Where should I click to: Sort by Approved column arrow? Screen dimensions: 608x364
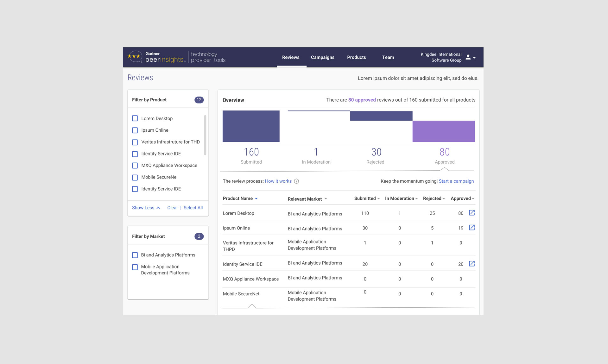point(473,199)
